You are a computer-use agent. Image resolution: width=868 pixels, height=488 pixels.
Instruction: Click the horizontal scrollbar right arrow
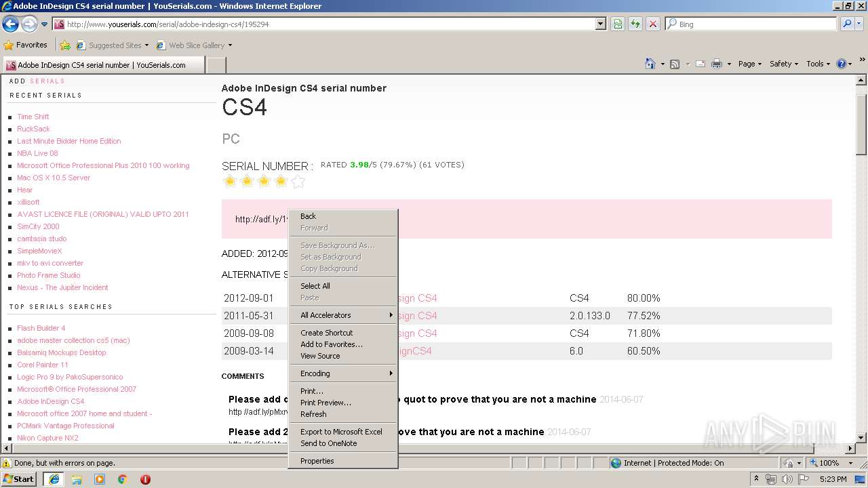[850, 448]
